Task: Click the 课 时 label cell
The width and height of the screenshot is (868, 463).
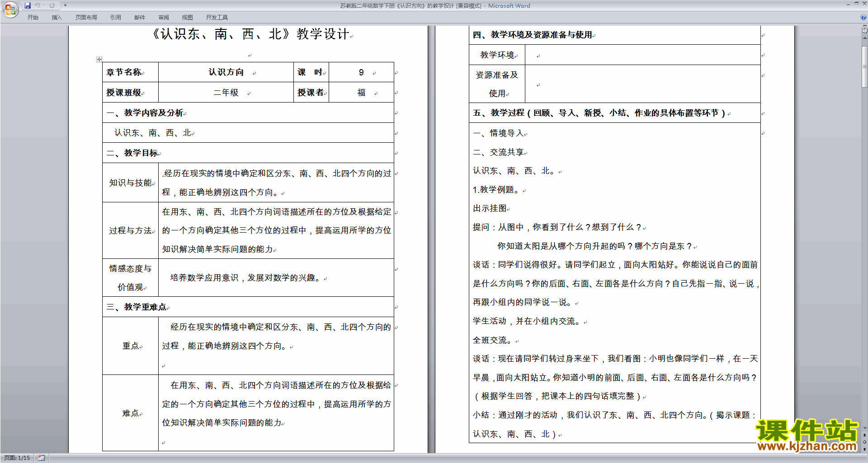Action: (311, 72)
